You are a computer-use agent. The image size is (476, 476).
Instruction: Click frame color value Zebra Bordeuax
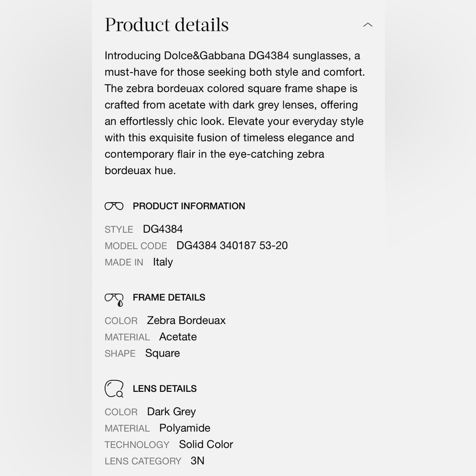pyautogui.click(x=186, y=320)
